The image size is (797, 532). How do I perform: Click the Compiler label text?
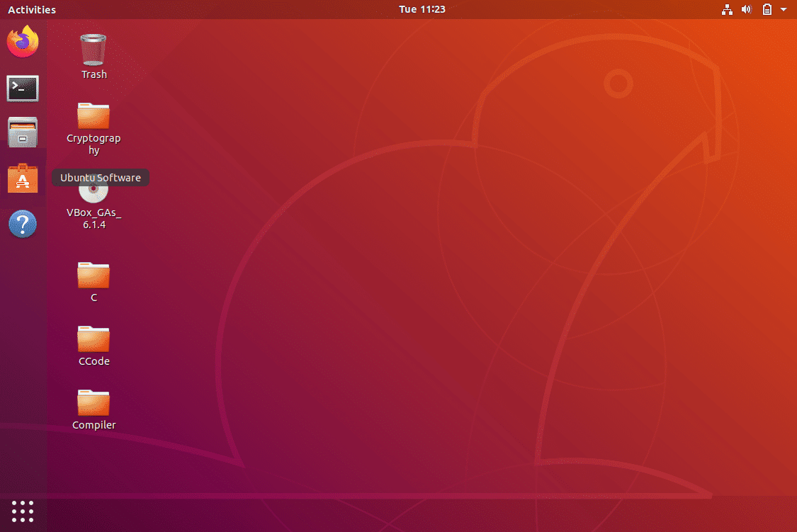(94, 425)
